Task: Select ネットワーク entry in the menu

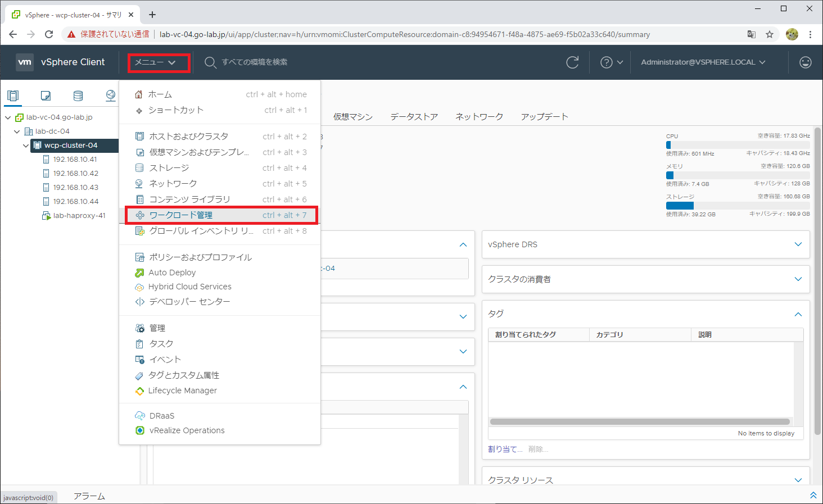Action: (x=220, y=184)
